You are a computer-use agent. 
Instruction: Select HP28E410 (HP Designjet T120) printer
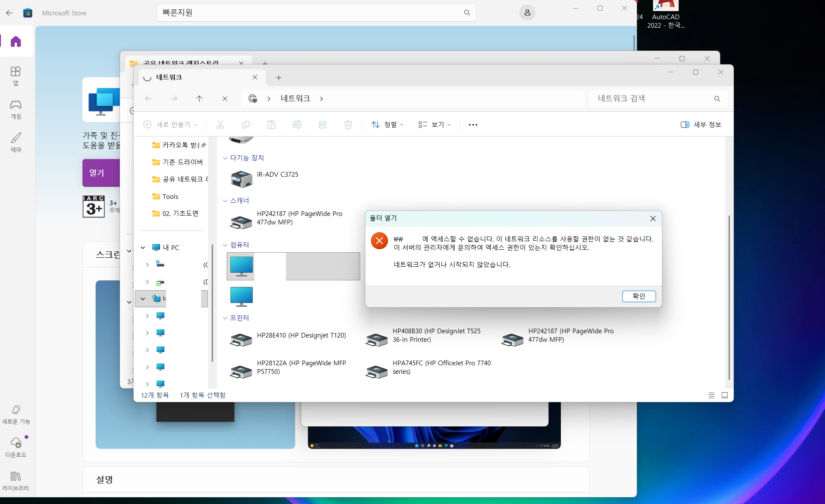pyautogui.click(x=289, y=339)
